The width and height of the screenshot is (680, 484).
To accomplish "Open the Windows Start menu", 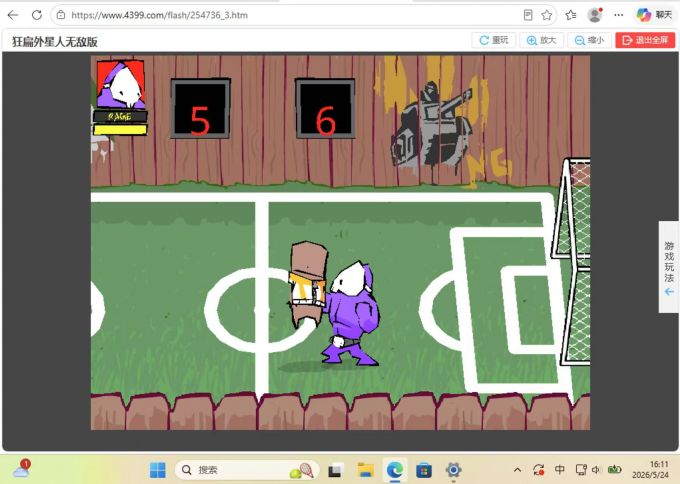I will click(157, 470).
